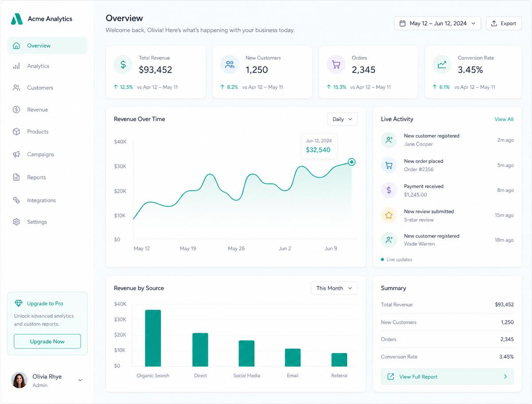Click the Overview home icon in sidebar
532x404 pixels.
click(x=16, y=46)
